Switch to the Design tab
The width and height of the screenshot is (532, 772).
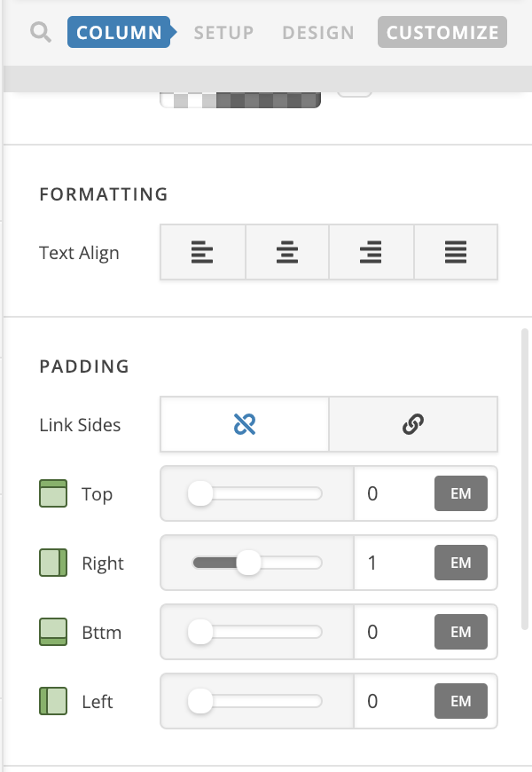click(x=317, y=33)
